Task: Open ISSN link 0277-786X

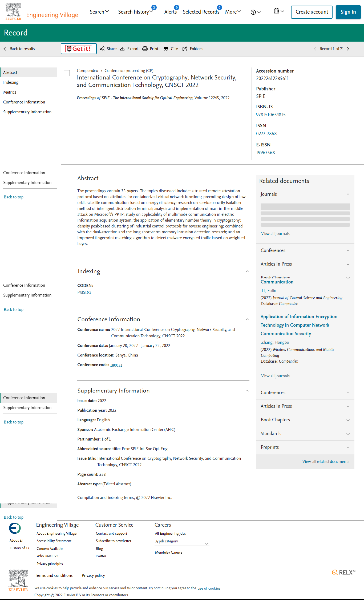Action: (x=266, y=134)
